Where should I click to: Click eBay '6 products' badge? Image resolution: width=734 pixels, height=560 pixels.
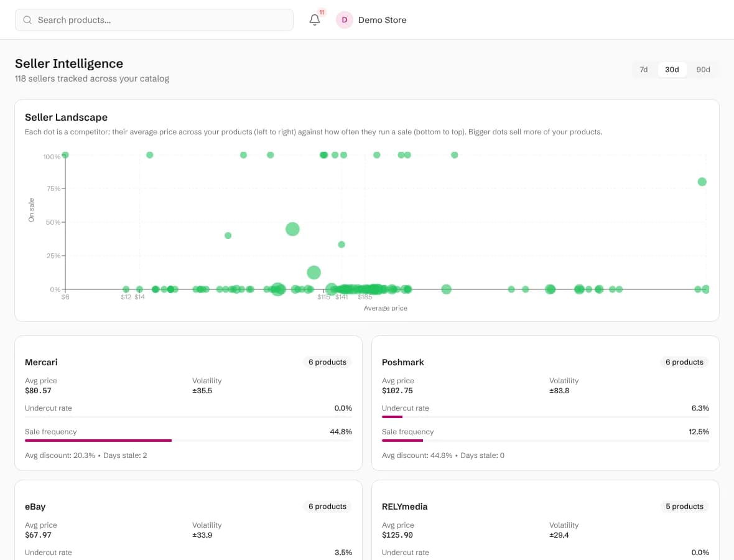[x=327, y=506]
